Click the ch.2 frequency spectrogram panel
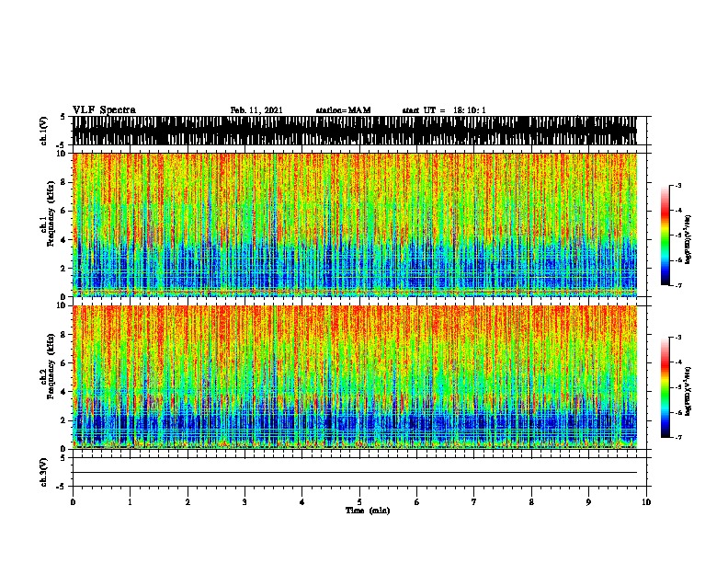728x563 pixels. point(355,377)
